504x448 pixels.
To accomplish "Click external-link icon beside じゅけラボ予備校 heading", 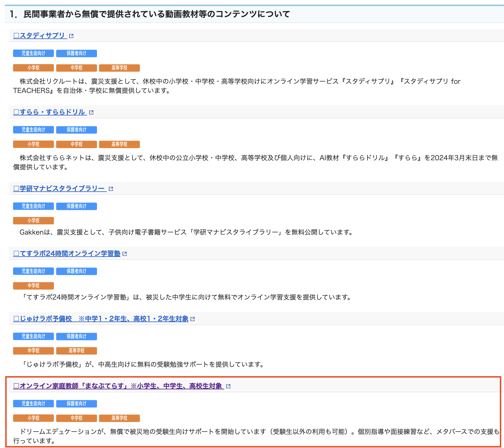I will 193,319.
